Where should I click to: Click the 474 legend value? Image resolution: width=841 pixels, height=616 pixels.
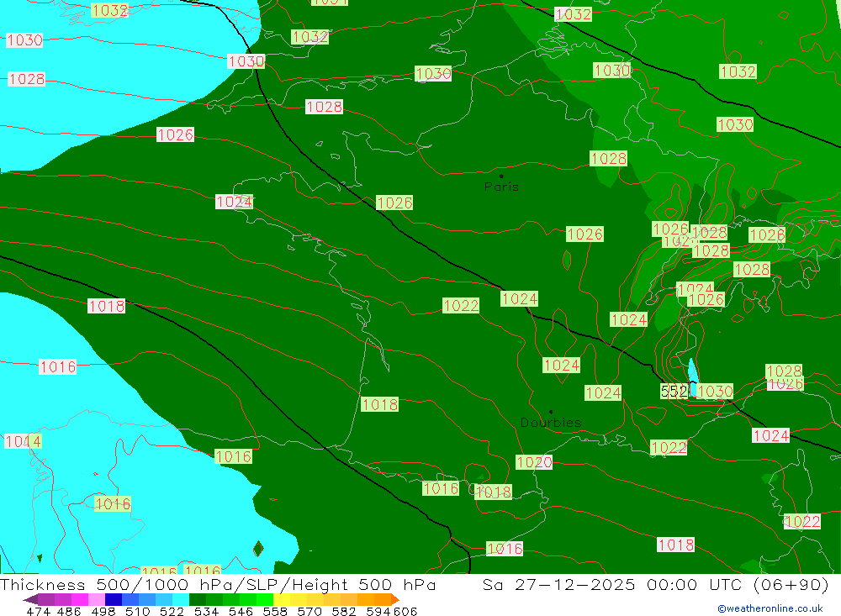click(38, 612)
